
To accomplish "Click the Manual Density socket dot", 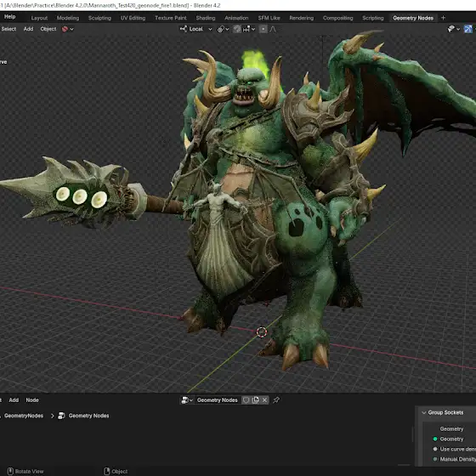I will pyautogui.click(x=435, y=459).
